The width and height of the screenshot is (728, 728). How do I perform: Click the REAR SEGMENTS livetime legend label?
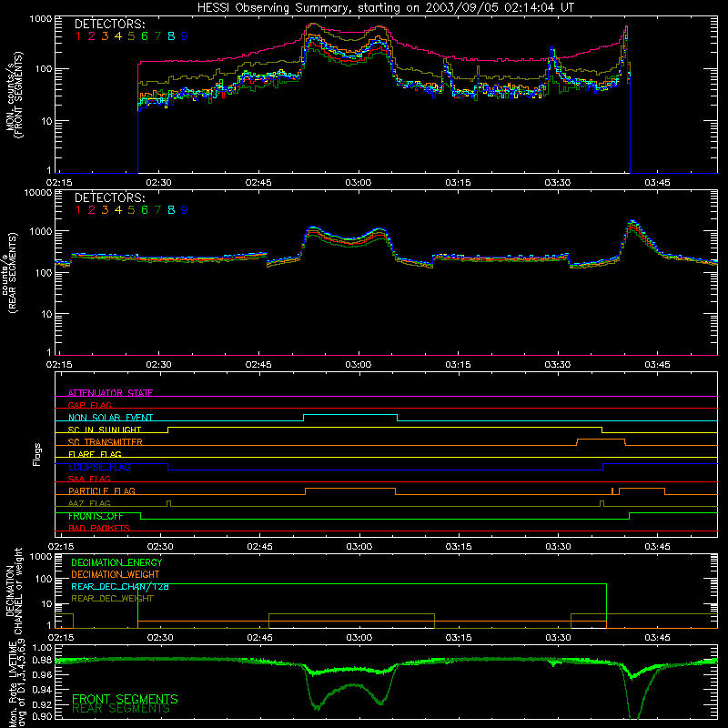pyautogui.click(x=121, y=709)
